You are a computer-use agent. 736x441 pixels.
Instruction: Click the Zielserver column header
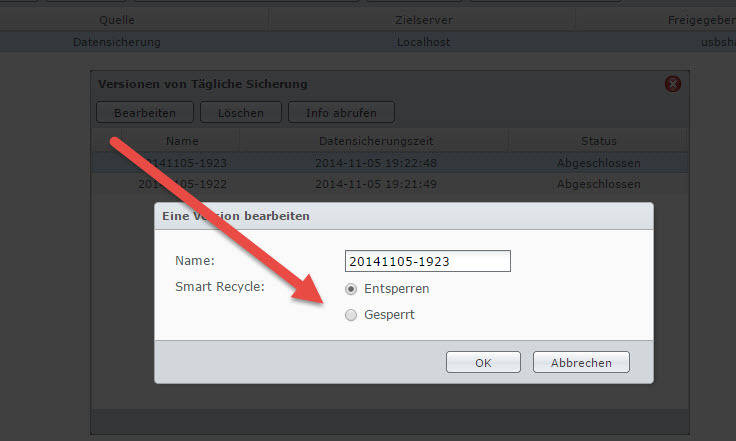[423, 20]
